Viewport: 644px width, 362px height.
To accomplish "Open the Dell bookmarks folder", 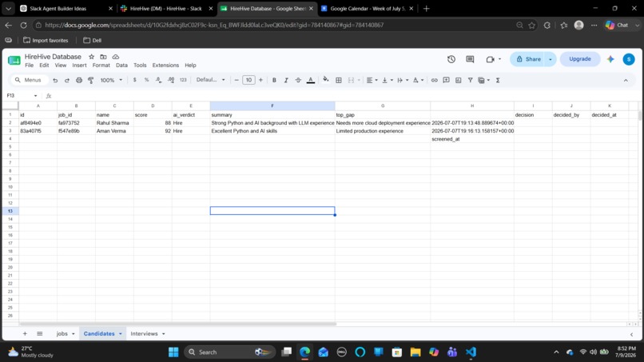I will point(93,40).
